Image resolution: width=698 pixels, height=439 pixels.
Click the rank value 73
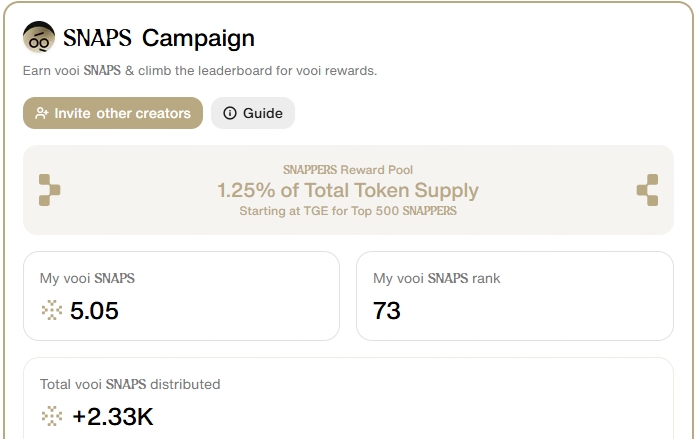(387, 310)
